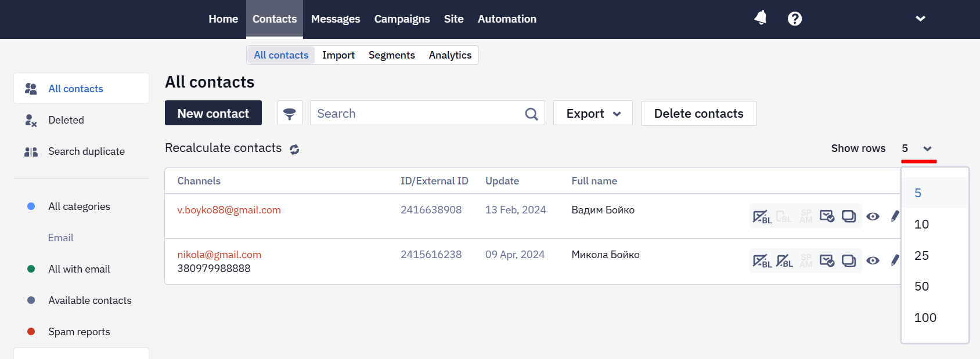Click the Search duplicate sidebar icon
Viewport: 980px width, 359px height.
pos(31,151)
